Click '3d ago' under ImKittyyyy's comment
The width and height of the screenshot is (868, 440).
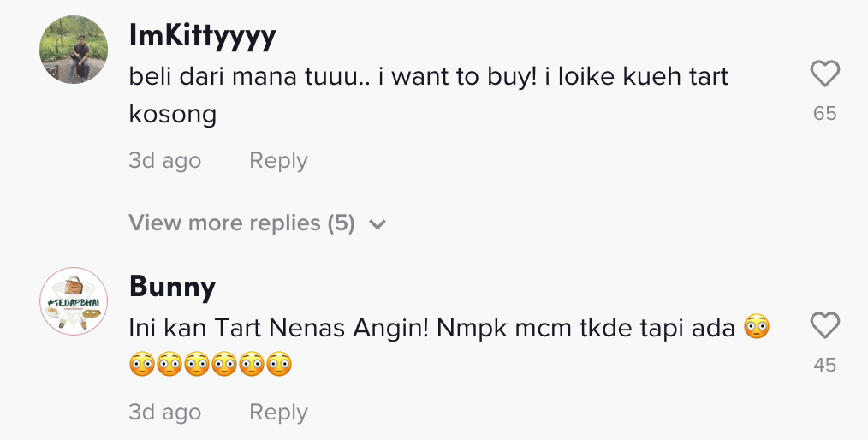pos(164,161)
